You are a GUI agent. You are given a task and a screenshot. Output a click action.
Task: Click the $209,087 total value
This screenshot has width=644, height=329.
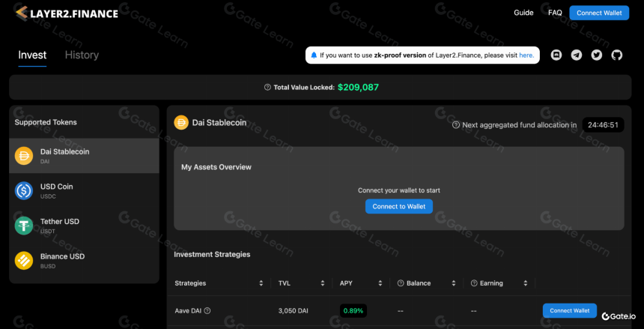tap(358, 87)
